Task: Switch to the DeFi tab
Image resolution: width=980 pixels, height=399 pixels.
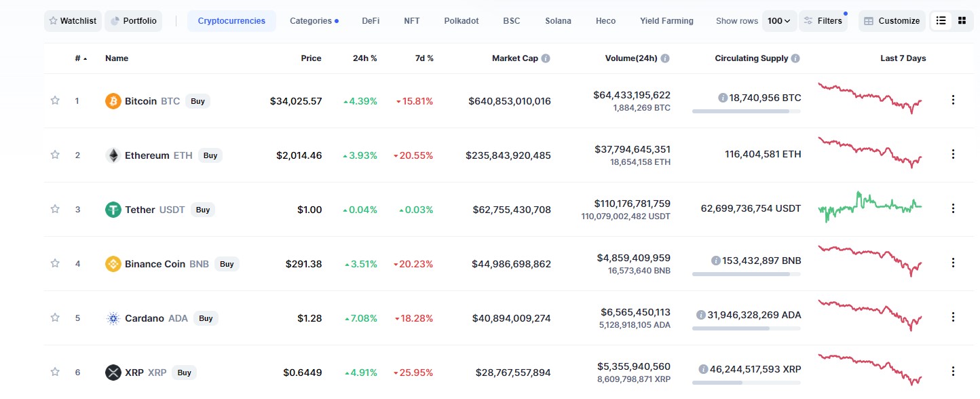Action: point(371,21)
